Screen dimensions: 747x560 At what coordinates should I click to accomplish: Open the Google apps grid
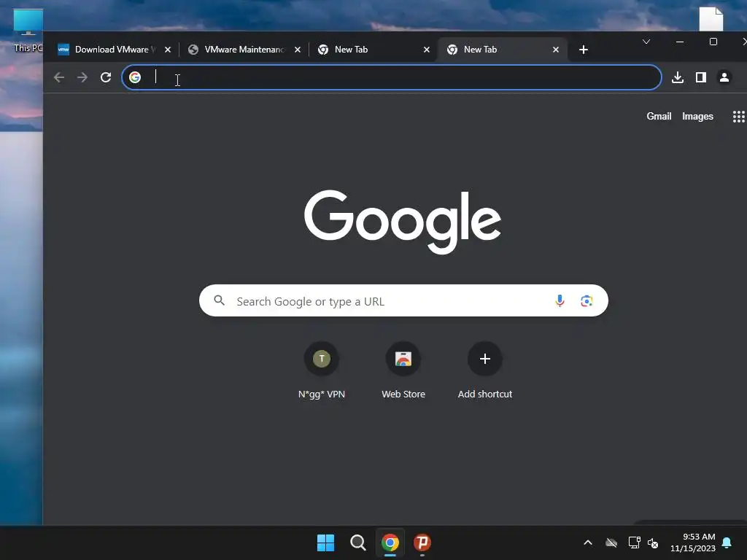(x=738, y=117)
